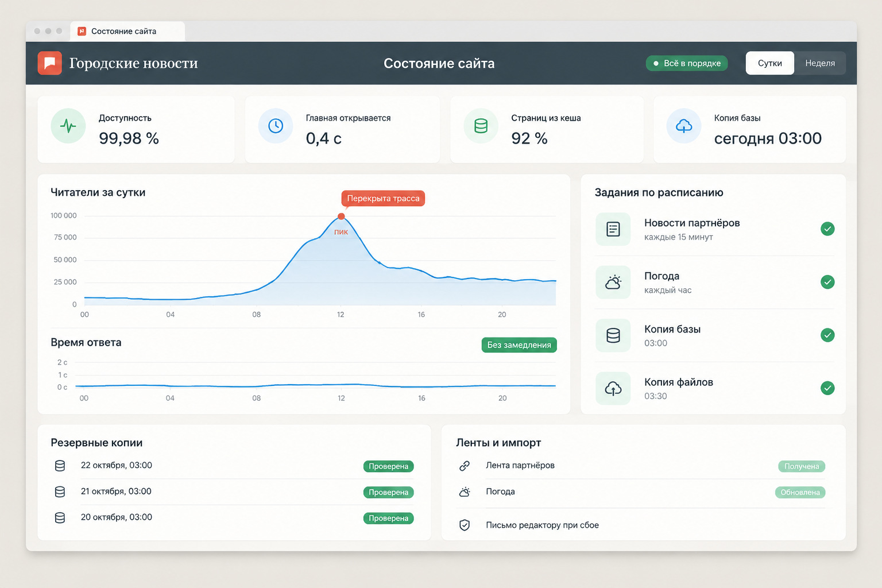The image size is (882, 588).
Task: Click the database icon beside 20 октября backup
Action: pyautogui.click(x=60, y=517)
